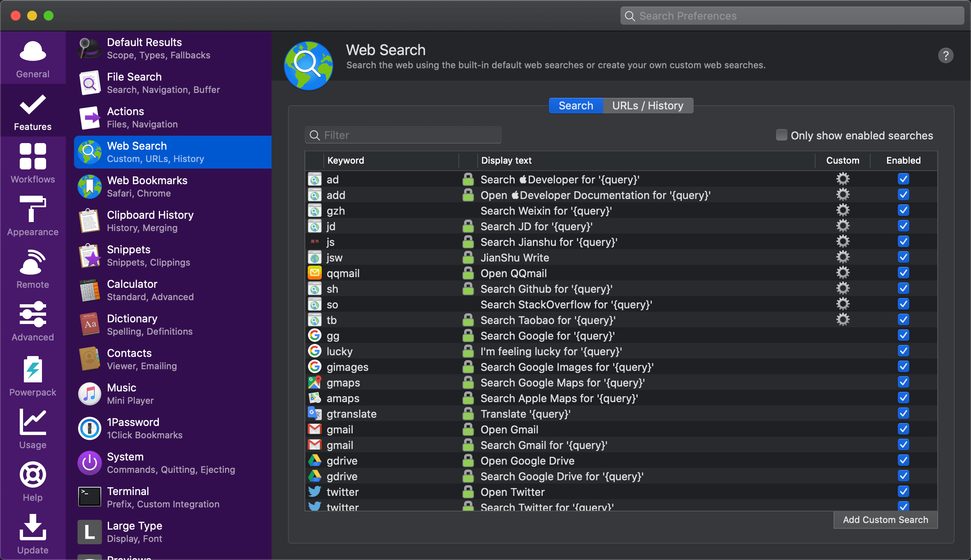Screen dimensions: 971x560
Task: Open the Remote section
Action: pyautogui.click(x=33, y=268)
